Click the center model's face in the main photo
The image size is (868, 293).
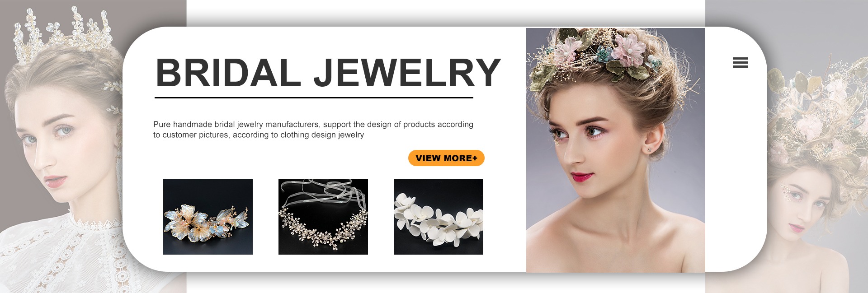coord(588,140)
